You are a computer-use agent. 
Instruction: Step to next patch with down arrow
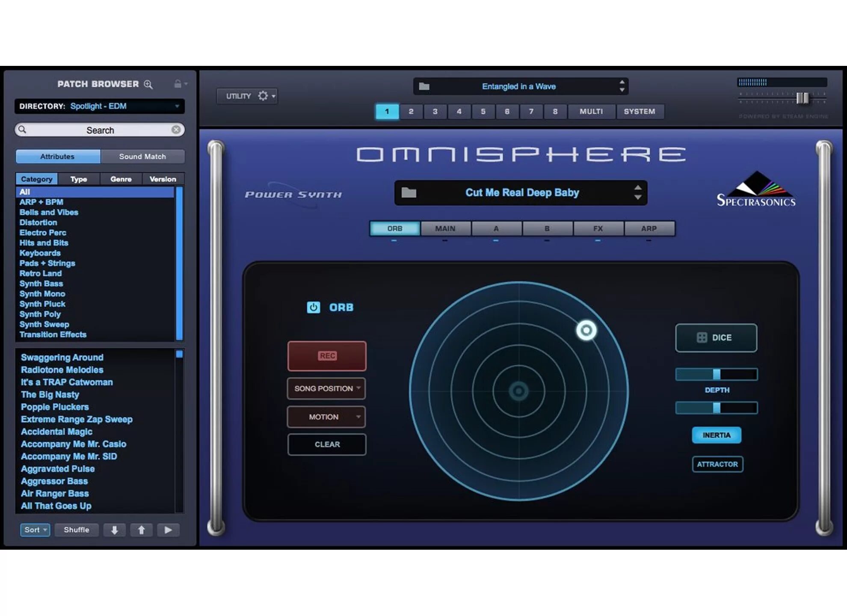pos(114,530)
